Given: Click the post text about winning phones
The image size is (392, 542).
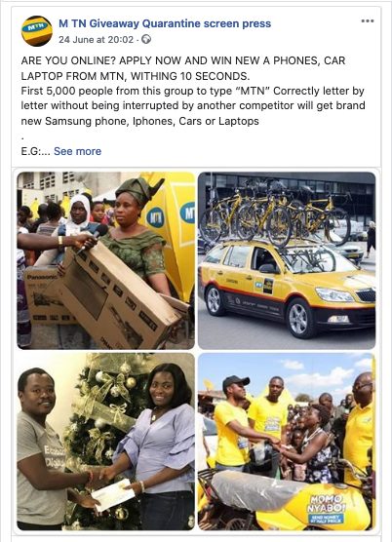Looking at the screenshot, I should tap(193, 91).
